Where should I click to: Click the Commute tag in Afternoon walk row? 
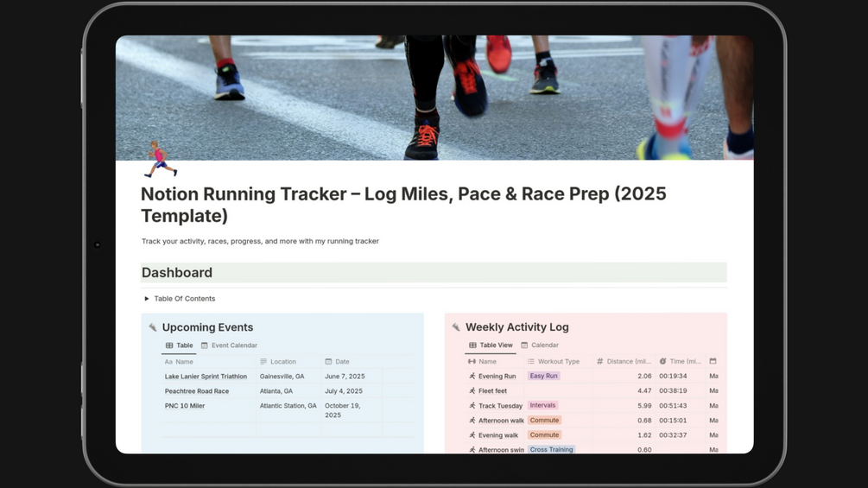coord(544,421)
